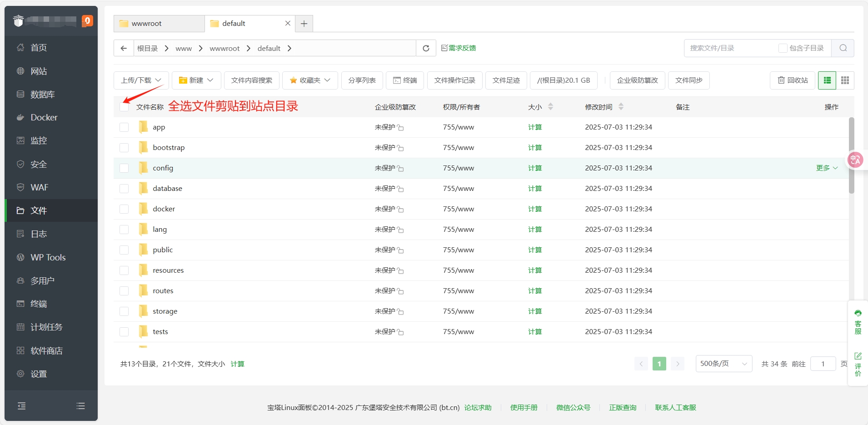
Task: Check the box for config folder
Action: pos(124,168)
